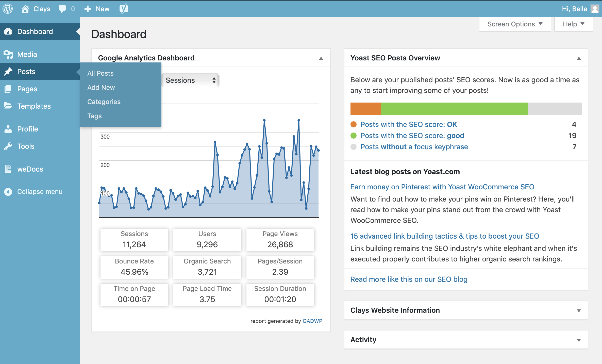This screenshot has width=602, height=364.
Task: Select All Posts in submenu
Action: click(x=101, y=73)
